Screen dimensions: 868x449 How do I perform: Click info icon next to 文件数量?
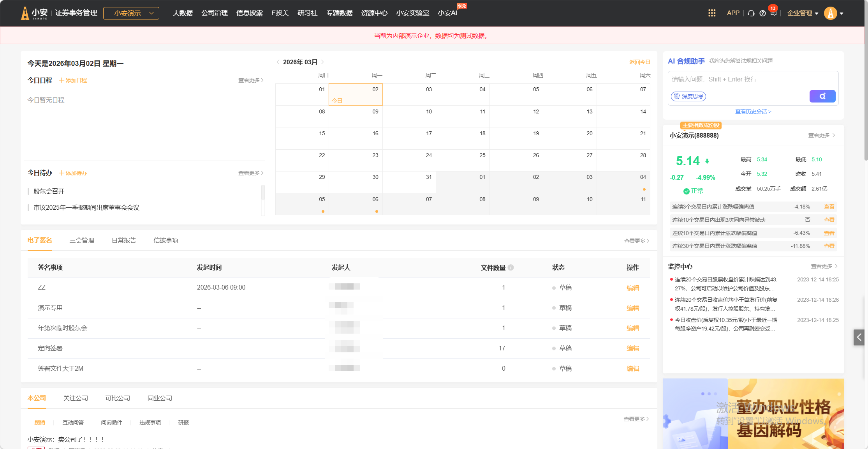[511, 267]
